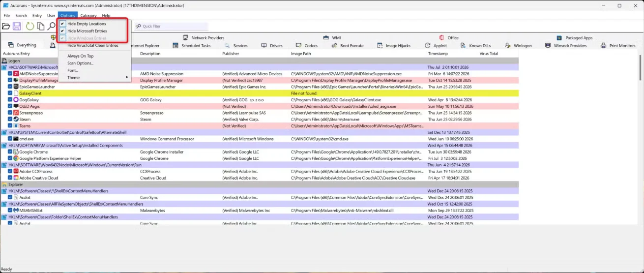Select Hide VirusTotal Clean Entries
644x273 pixels.
coord(94,45)
